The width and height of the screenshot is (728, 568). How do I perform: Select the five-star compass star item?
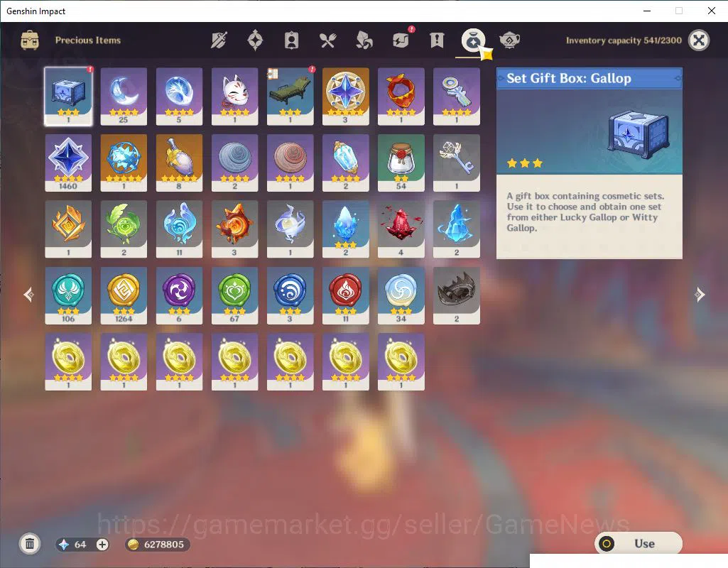pos(345,97)
